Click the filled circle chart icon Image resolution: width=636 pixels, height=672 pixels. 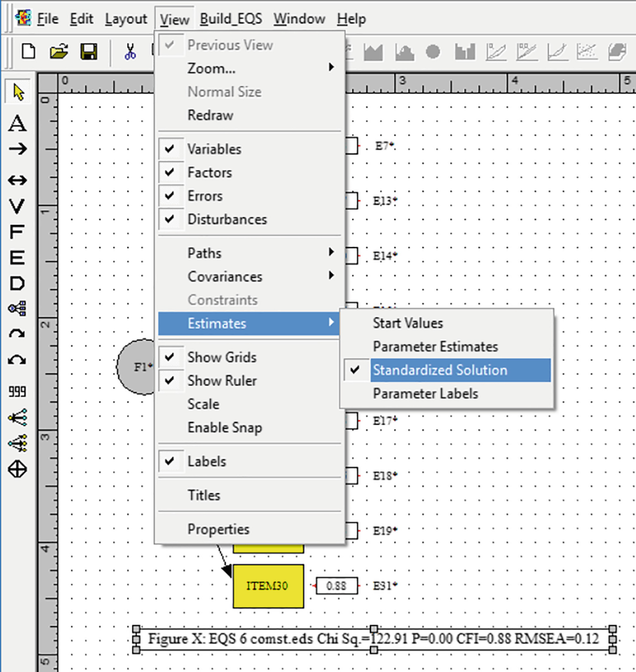click(x=433, y=52)
